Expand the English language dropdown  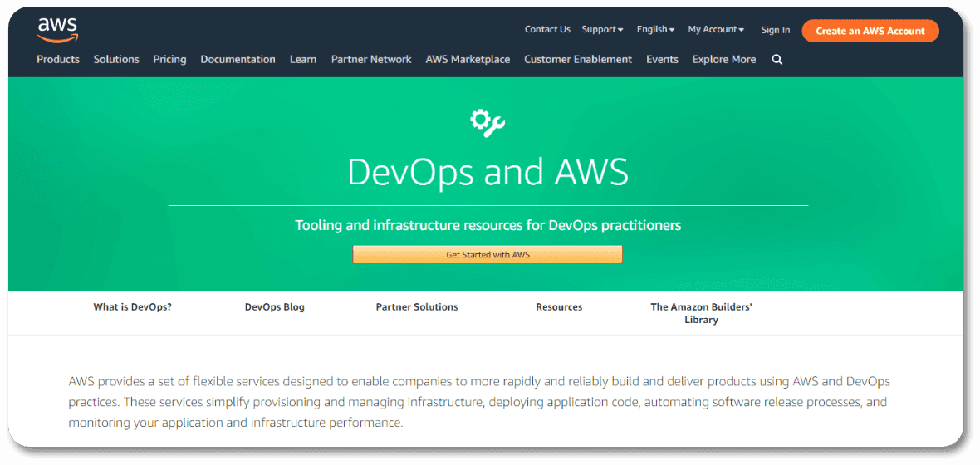coord(655,29)
